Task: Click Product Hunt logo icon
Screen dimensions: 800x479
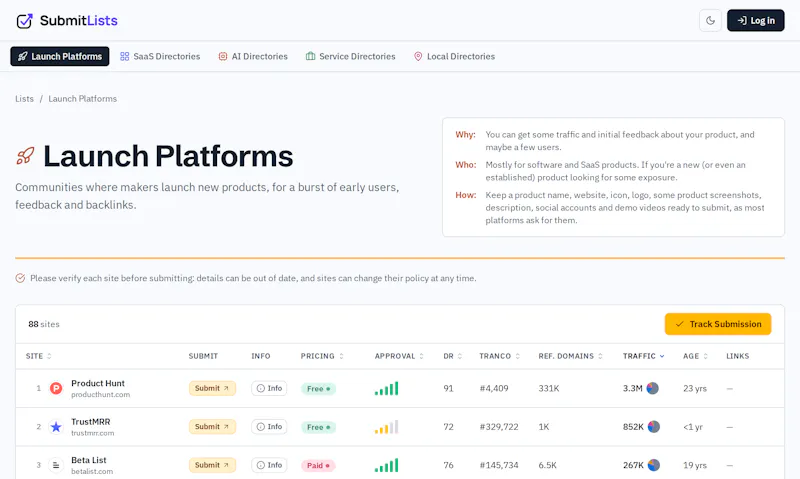Action: pos(56,389)
